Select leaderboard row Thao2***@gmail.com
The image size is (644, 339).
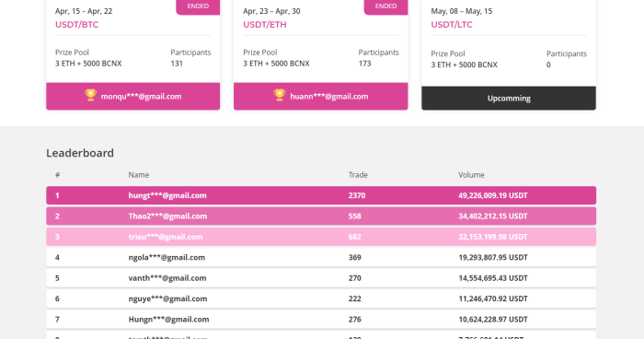click(x=321, y=216)
